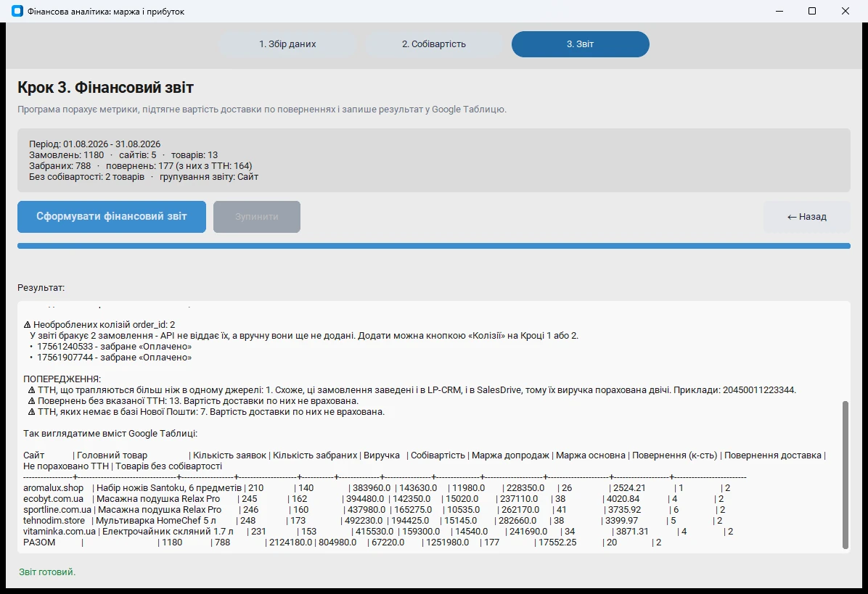The image size is (868, 594).
Task: Click the 'Головний товар' column header
Action: click(112, 455)
